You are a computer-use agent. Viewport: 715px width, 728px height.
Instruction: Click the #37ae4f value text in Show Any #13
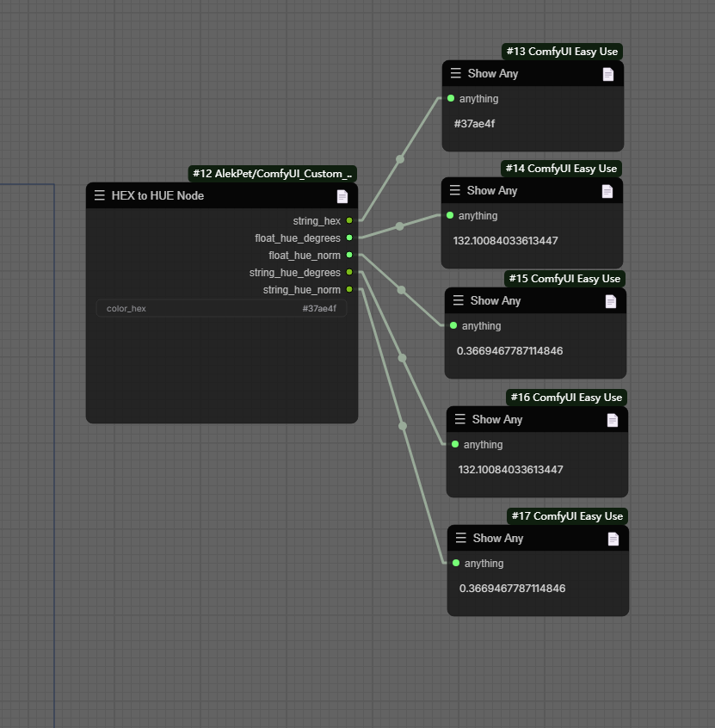click(474, 124)
